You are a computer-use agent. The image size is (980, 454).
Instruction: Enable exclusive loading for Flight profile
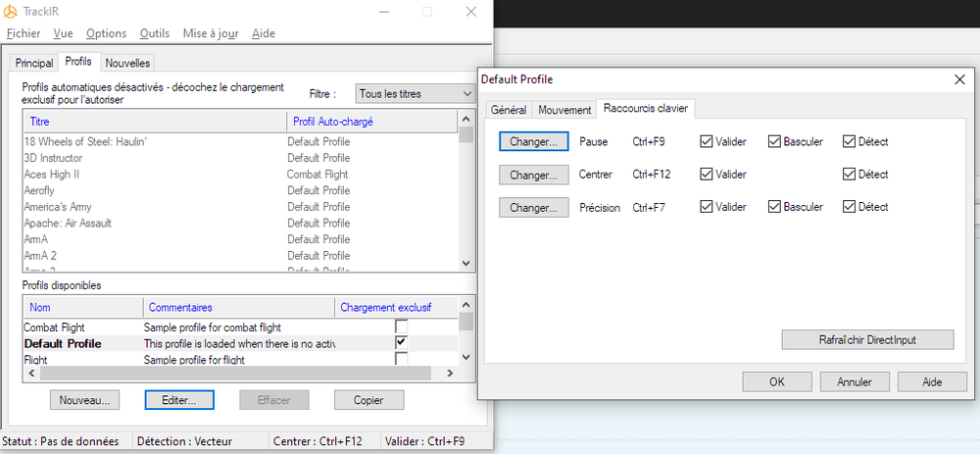[x=402, y=359]
